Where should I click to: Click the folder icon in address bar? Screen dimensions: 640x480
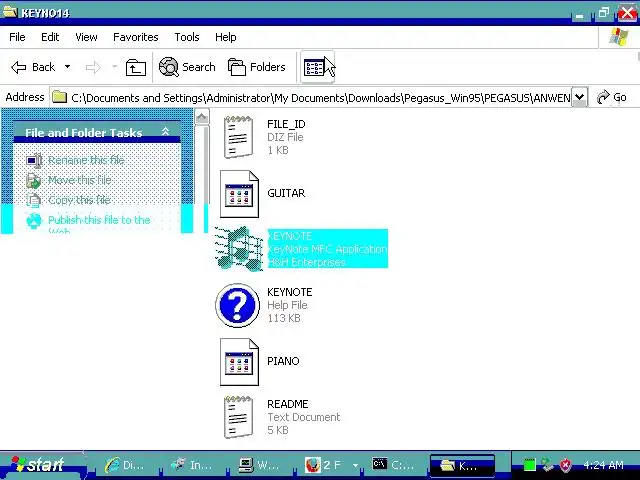coord(60,97)
